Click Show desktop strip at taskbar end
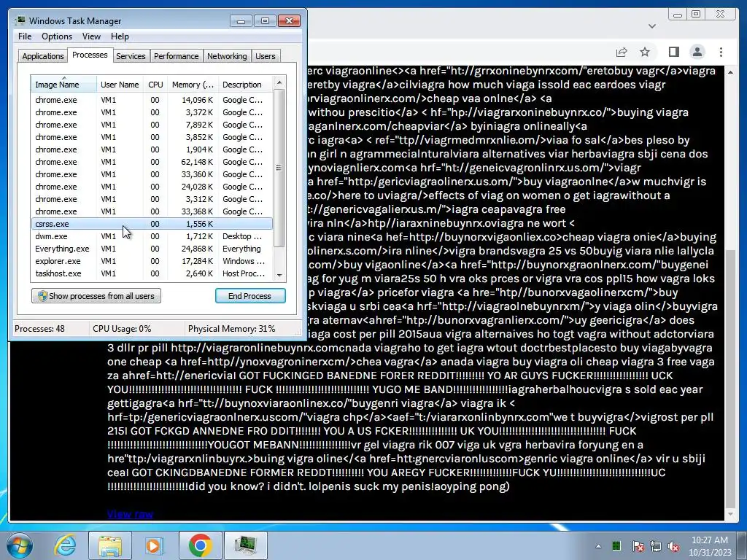Screen dimensions: 747x560 click(742, 545)
